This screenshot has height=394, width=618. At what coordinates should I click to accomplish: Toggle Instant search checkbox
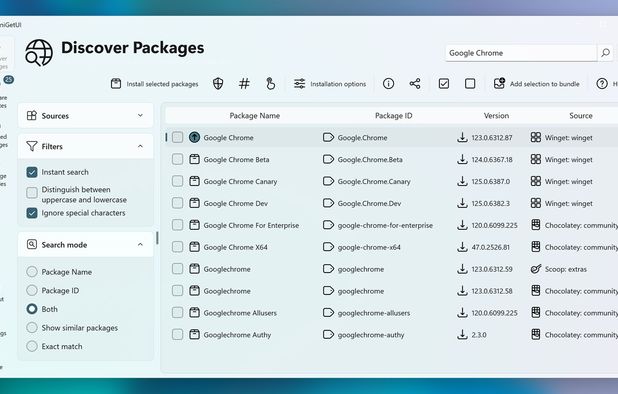click(32, 172)
